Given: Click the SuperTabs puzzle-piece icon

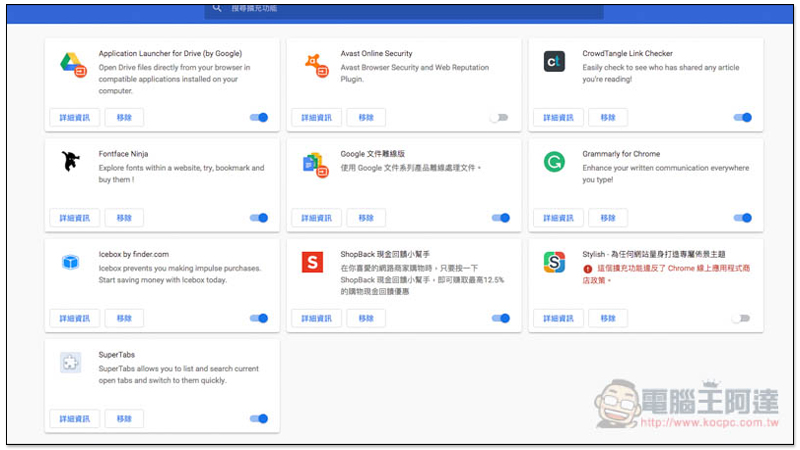Looking at the screenshot, I should (x=70, y=363).
